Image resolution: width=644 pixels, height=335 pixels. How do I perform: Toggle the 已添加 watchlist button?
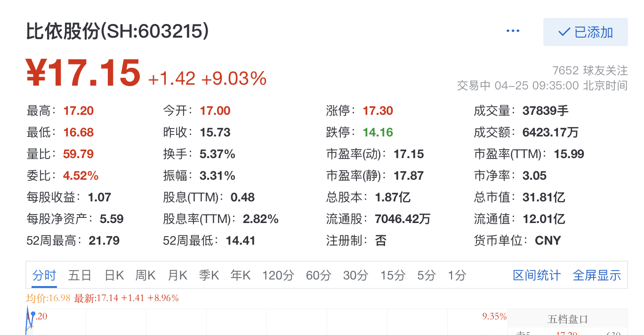(585, 32)
